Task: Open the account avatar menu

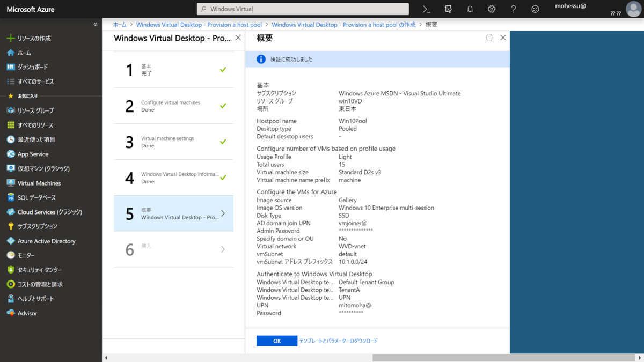Action: coord(633,9)
